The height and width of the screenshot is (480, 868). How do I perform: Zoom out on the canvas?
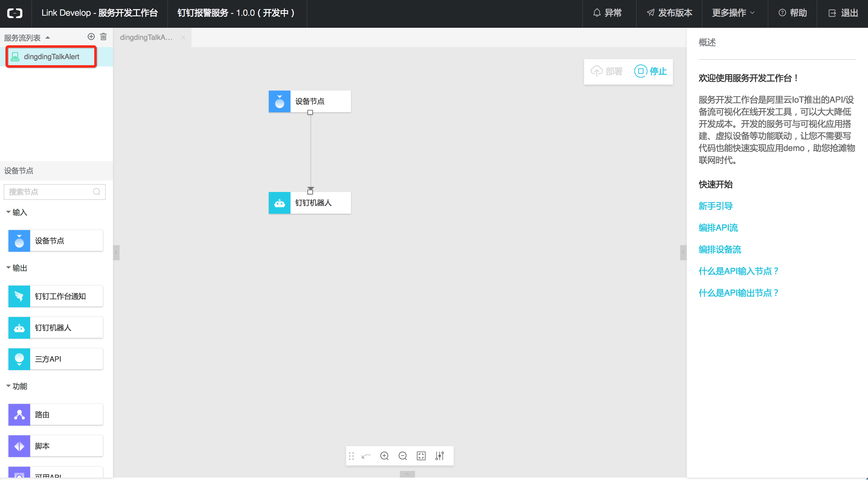403,456
